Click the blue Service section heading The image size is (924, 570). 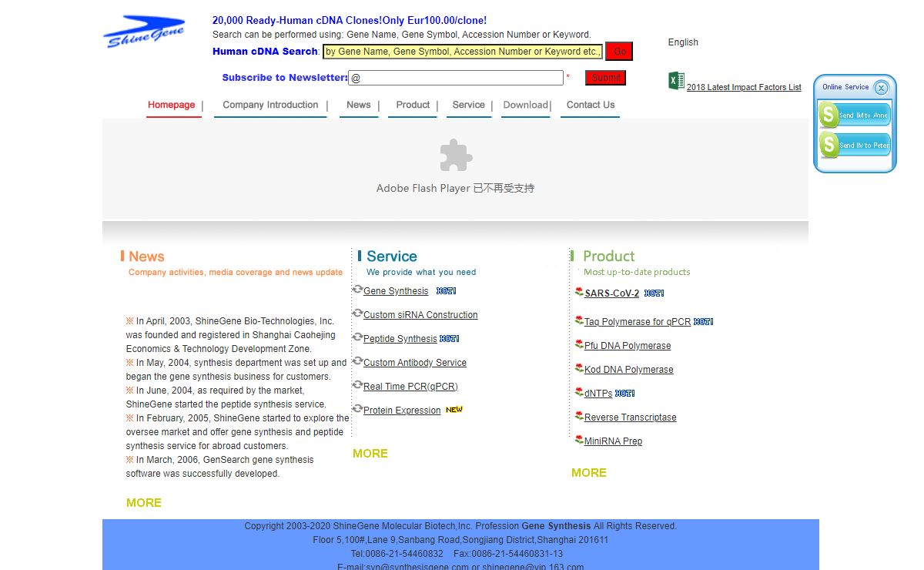pyautogui.click(x=392, y=256)
